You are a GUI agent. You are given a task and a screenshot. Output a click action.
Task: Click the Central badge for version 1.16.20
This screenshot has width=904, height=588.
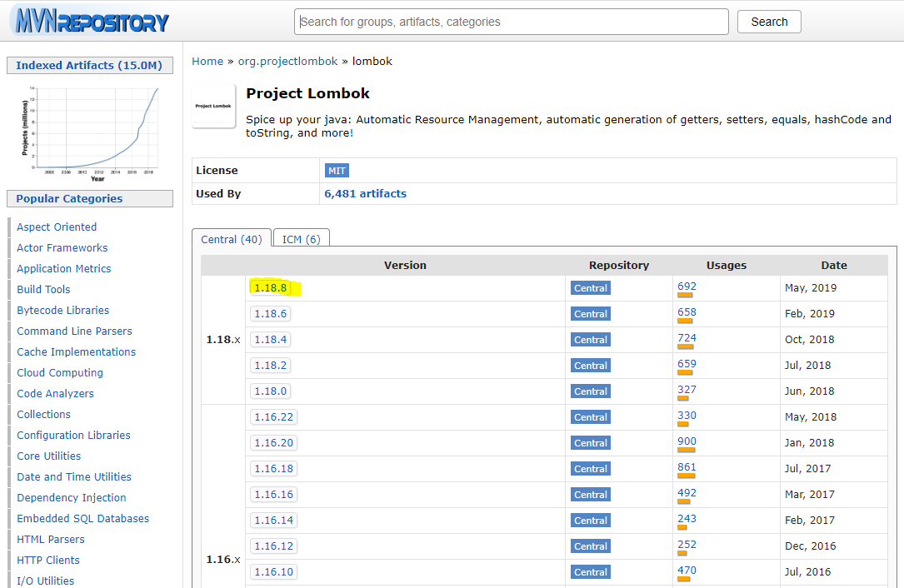[591, 443]
